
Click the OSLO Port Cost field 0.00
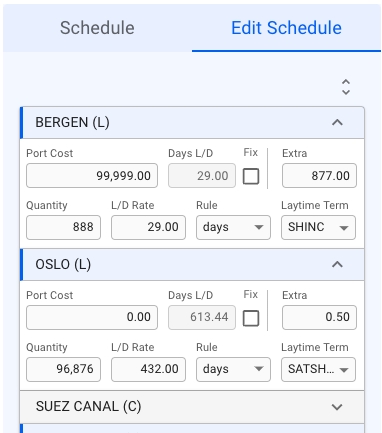(92, 317)
